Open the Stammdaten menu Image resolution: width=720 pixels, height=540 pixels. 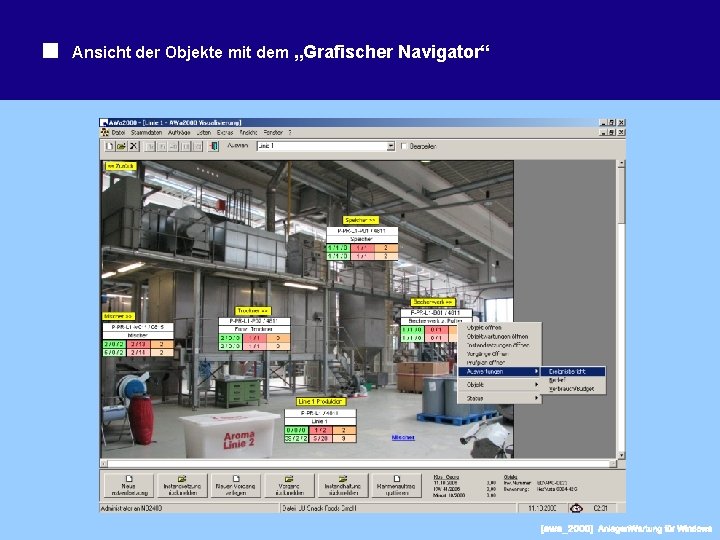click(x=146, y=132)
